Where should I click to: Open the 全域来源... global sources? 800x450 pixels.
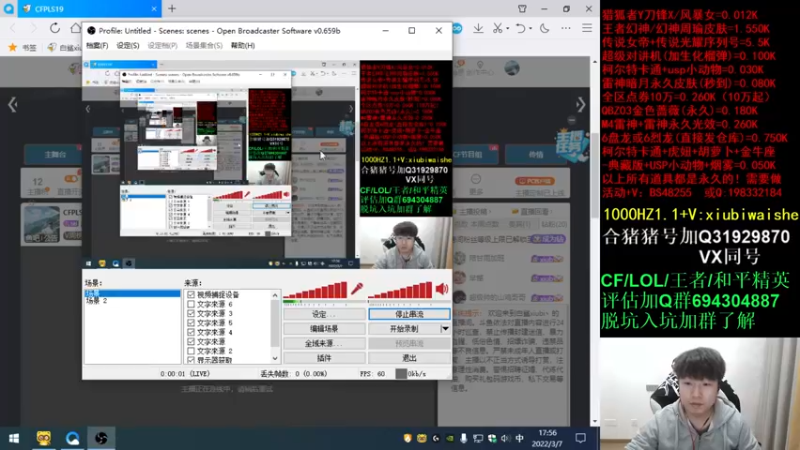324,344
